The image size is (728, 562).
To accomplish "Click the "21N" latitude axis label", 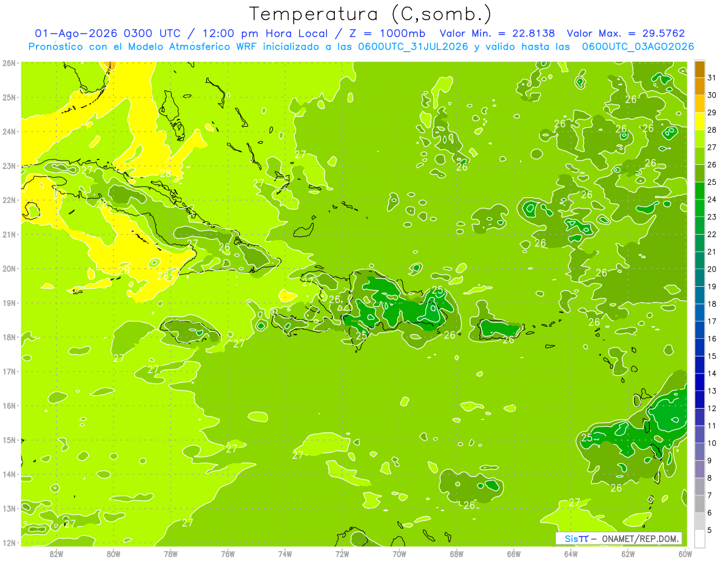I will tap(9, 234).
